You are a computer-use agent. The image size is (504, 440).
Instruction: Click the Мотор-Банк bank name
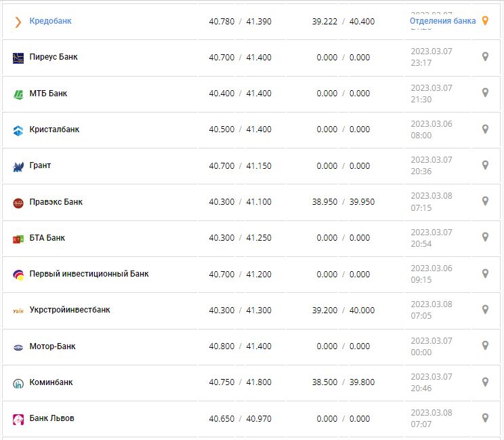click(x=52, y=346)
